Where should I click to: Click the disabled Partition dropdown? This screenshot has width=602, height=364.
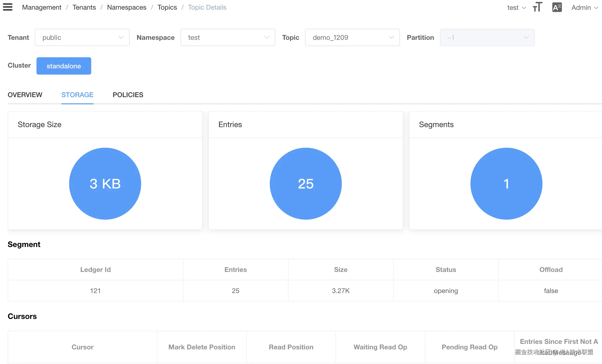pyautogui.click(x=487, y=37)
